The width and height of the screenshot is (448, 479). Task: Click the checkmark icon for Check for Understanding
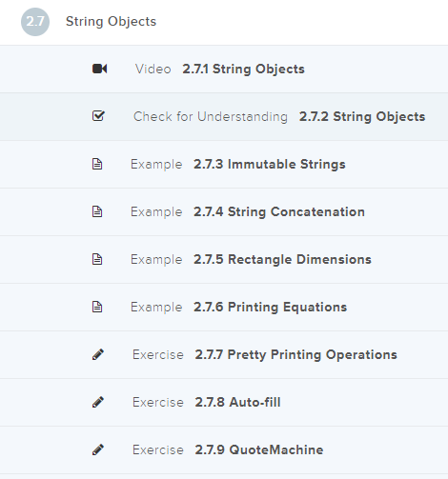pos(98,116)
